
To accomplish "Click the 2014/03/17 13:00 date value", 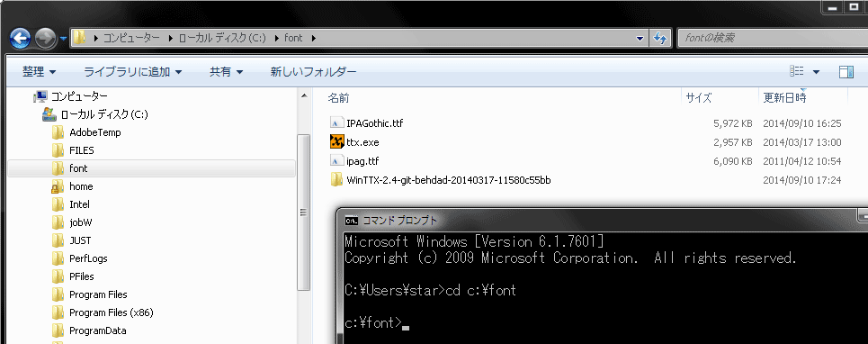I will (802, 142).
